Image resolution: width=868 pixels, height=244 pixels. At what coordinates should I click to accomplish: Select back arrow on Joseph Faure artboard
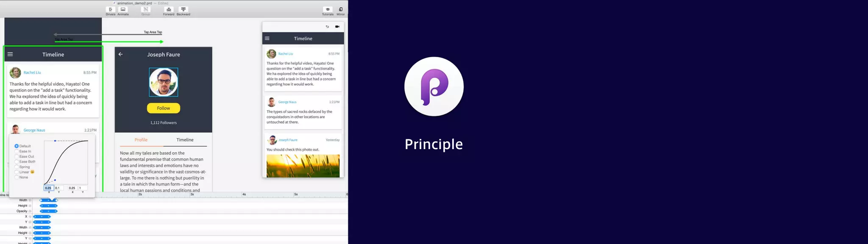[121, 54]
